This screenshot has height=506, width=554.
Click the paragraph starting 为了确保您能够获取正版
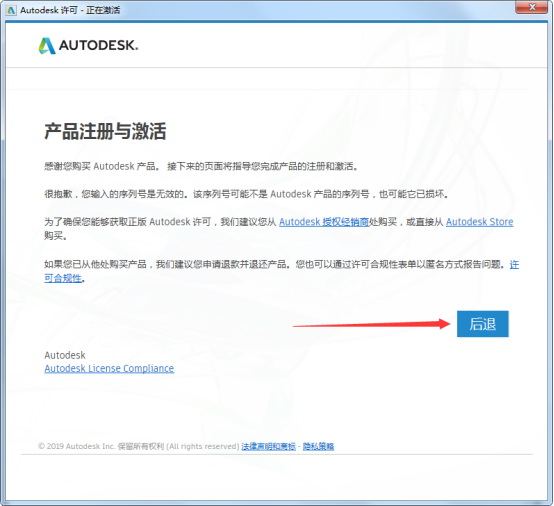click(278, 229)
